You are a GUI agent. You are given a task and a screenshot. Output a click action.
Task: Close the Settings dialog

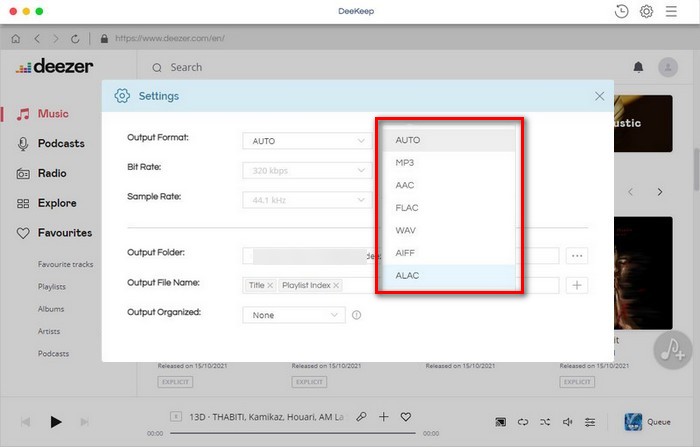click(600, 96)
